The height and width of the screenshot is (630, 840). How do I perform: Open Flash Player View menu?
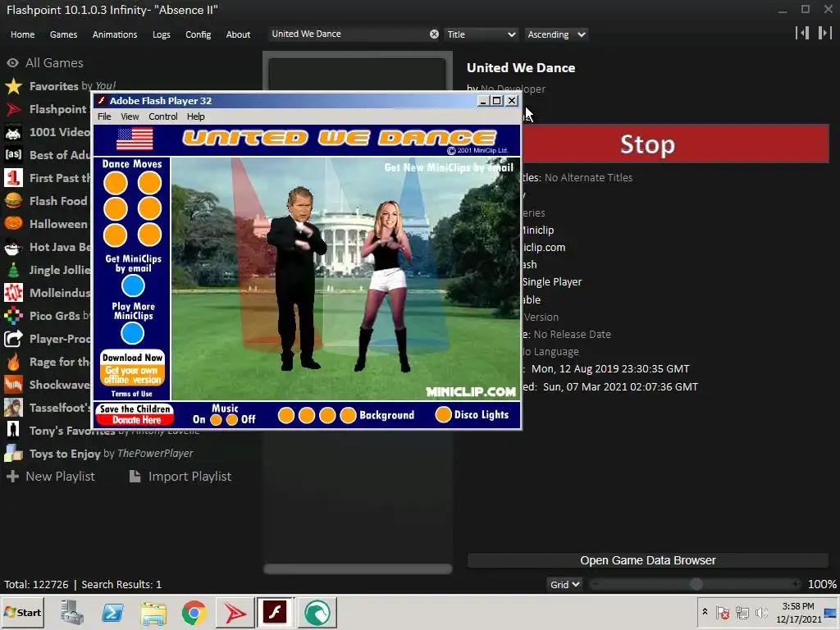click(130, 116)
